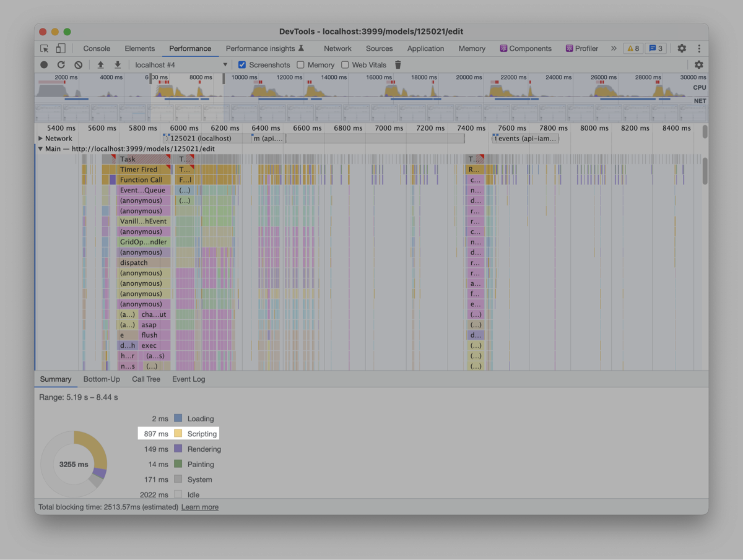
Task: Click the Idle white color swatch
Action: [178, 494]
